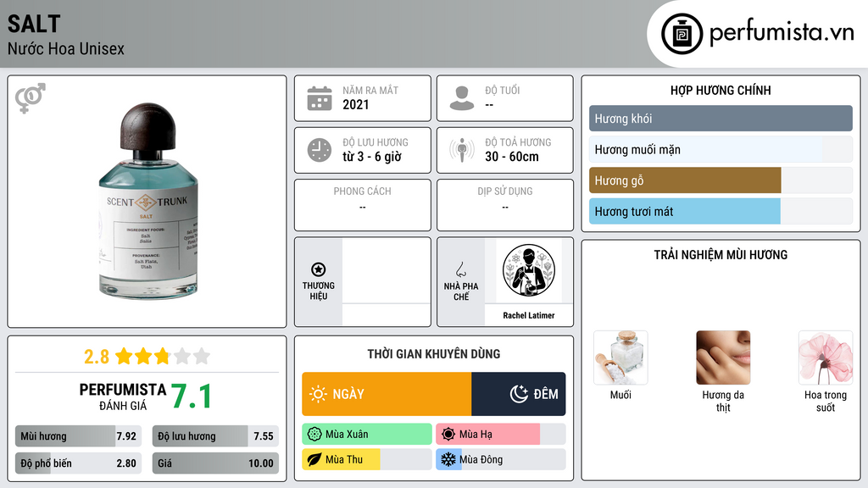The image size is (868, 488).
Task: Click the spring flower icon
Action: click(x=314, y=435)
